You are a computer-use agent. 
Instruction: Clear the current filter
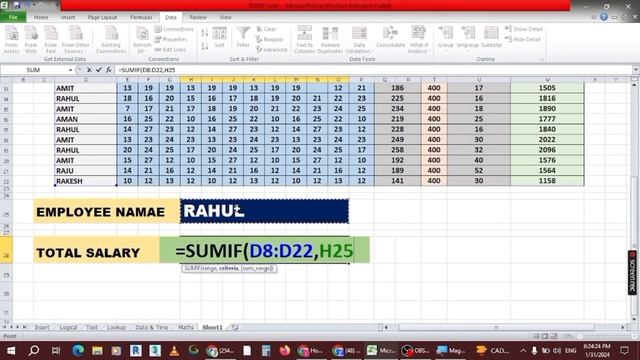266,29
